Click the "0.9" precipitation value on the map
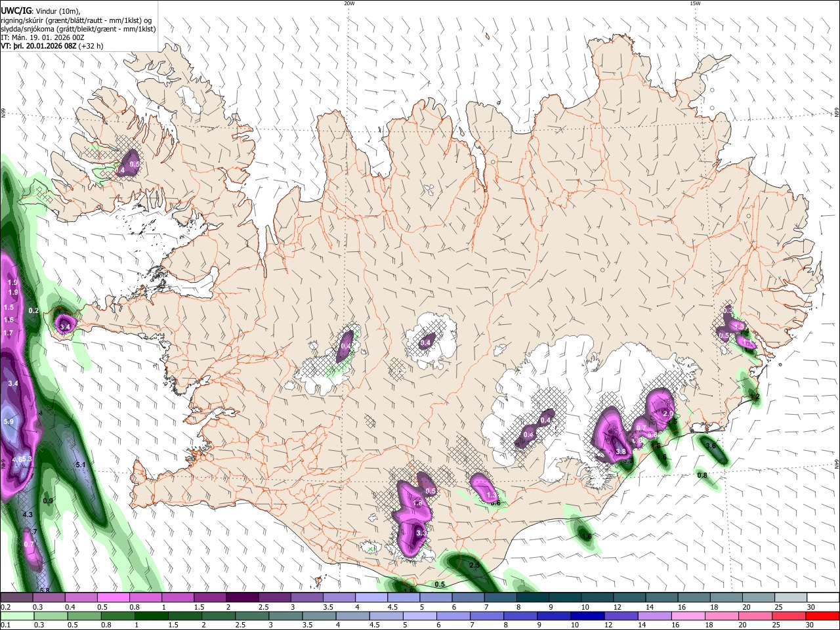 point(48,501)
